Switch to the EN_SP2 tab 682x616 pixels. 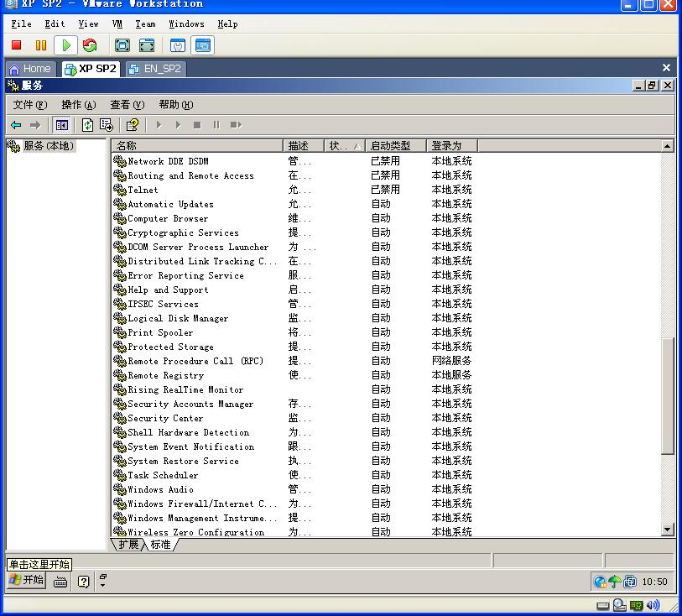(156, 69)
